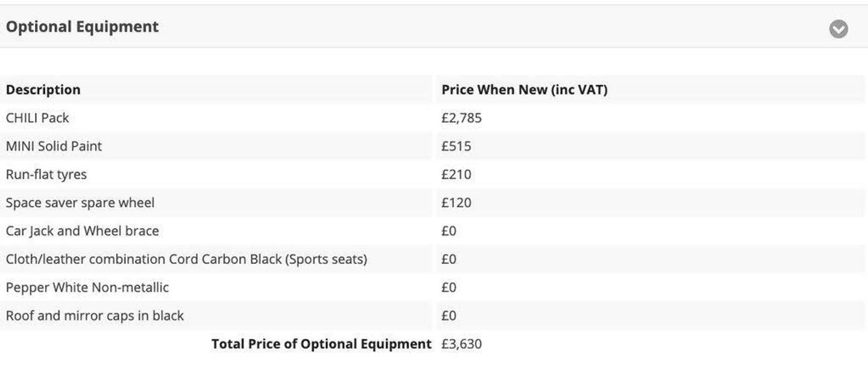Click the Price When New column header
The width and height of the screenshot is (868, 376).
(x=524, y=90)
